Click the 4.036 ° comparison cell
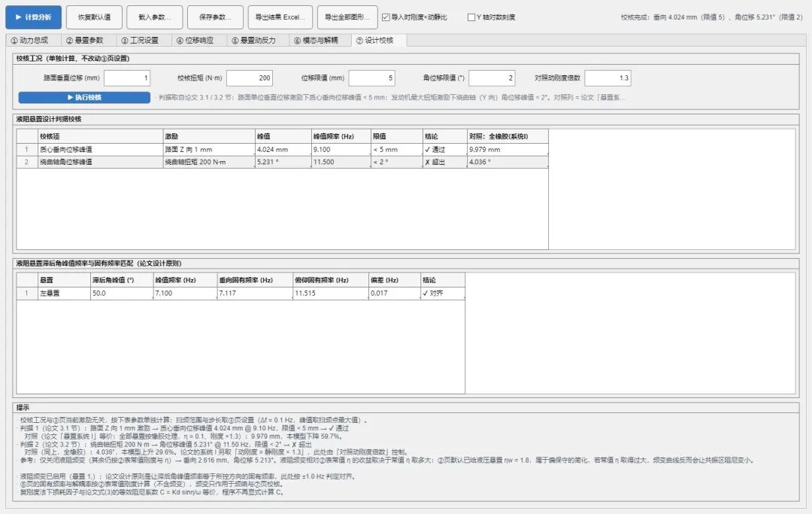The height and width of the screenshot is (514, 812). (507, 162)
